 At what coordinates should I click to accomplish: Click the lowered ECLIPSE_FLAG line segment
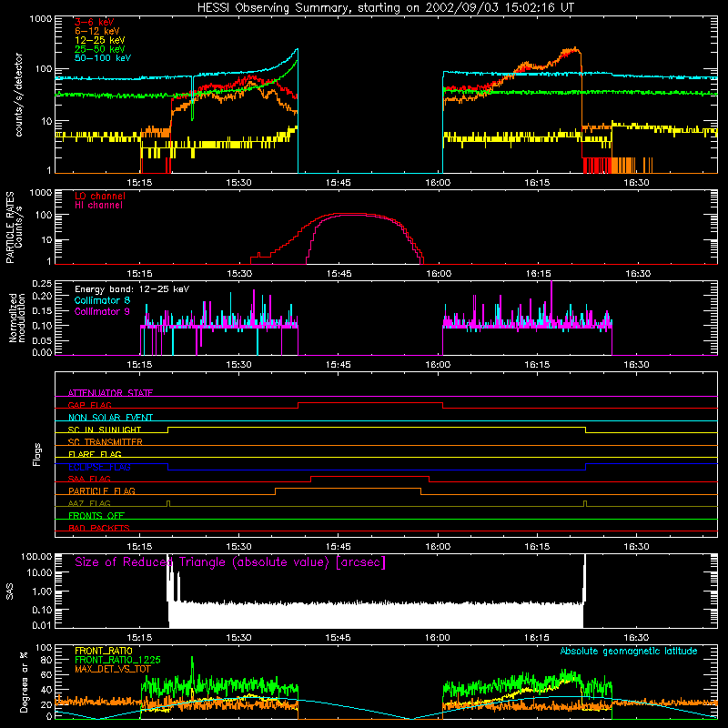coord(377,470)
